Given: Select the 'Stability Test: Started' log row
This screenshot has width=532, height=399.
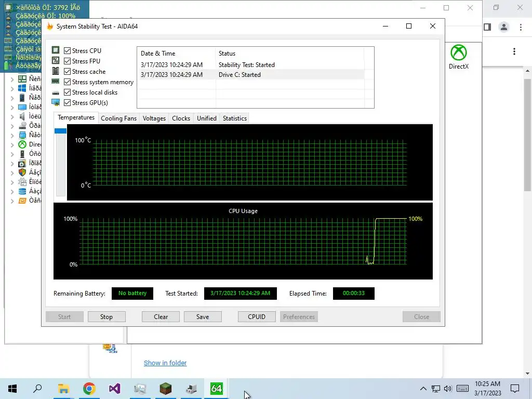Looking at the screenshot, I should click(251, 65).
